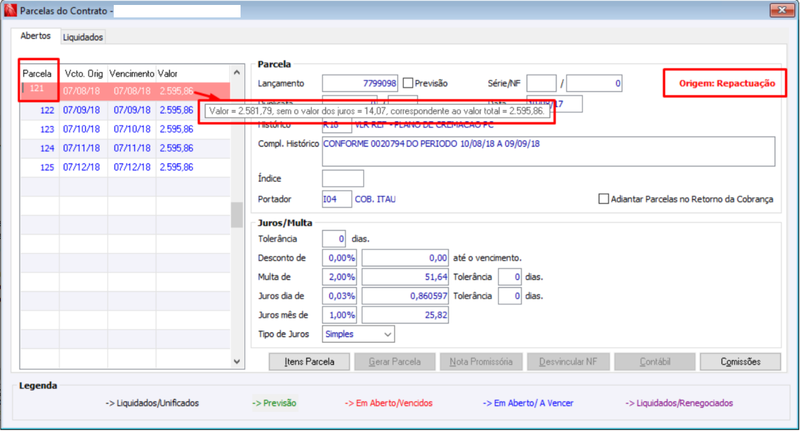
Task: Close the Parcelas do Contrato window
Action: click(x=782, y=10)
